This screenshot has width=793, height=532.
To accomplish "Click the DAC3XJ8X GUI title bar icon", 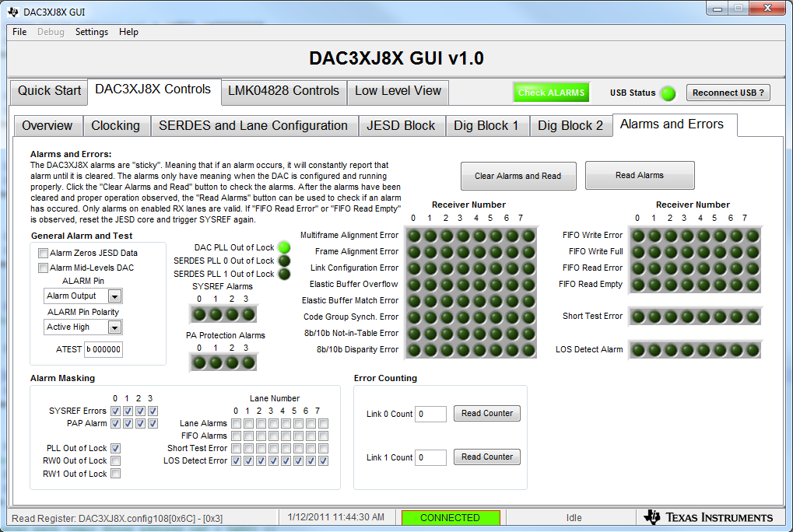I will point(12,12).
